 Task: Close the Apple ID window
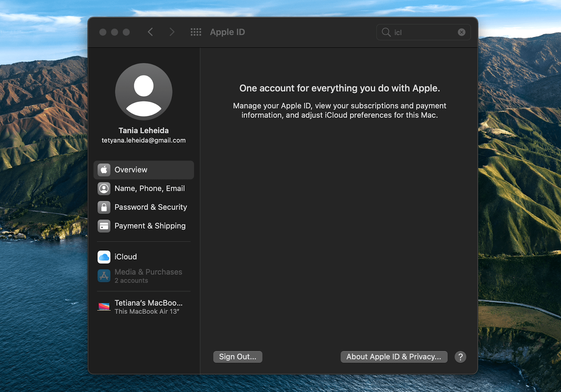(x=103, y=32)
